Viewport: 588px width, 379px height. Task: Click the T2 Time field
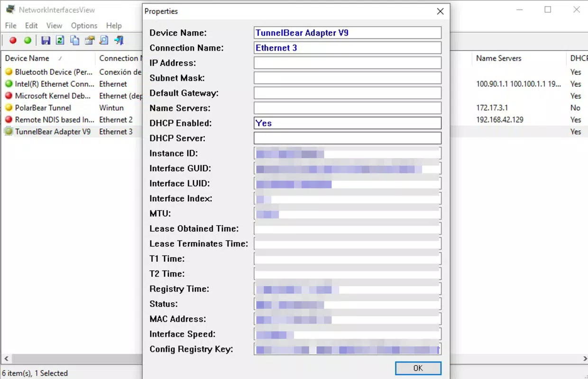(x=348, y=274)
